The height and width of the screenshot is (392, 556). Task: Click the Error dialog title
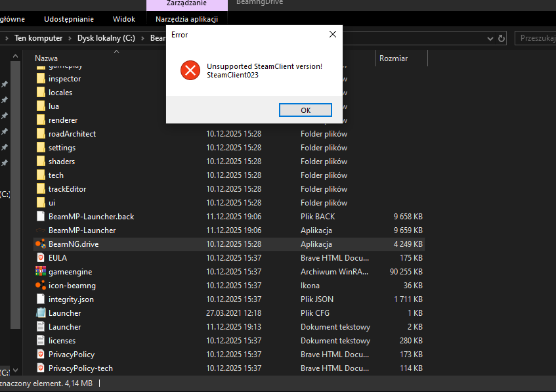[179, 35]
